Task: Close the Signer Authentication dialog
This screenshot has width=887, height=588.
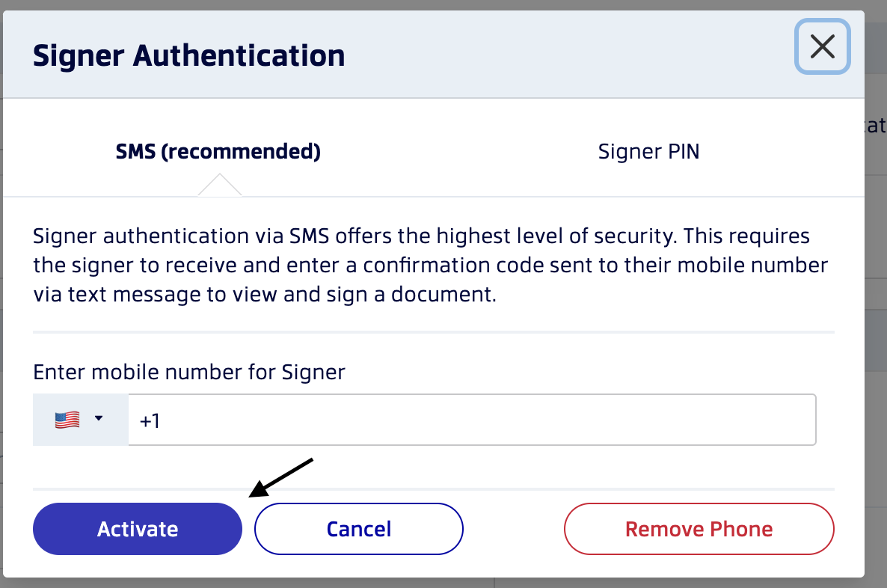Action: coord(822,46)
